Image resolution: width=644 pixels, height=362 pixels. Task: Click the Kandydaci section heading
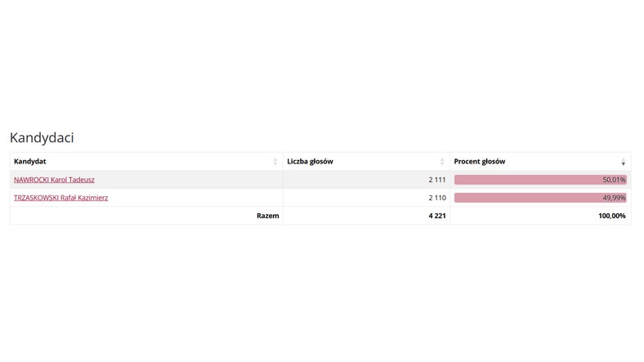point(42,138)
